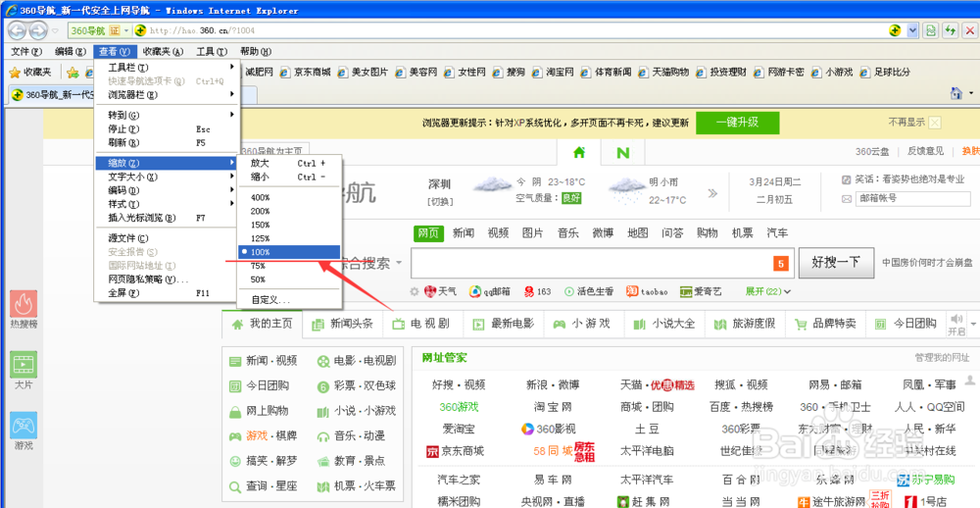The image size is (980, 508).
Task: Expand the 样式 submenu
Action: 168,205
